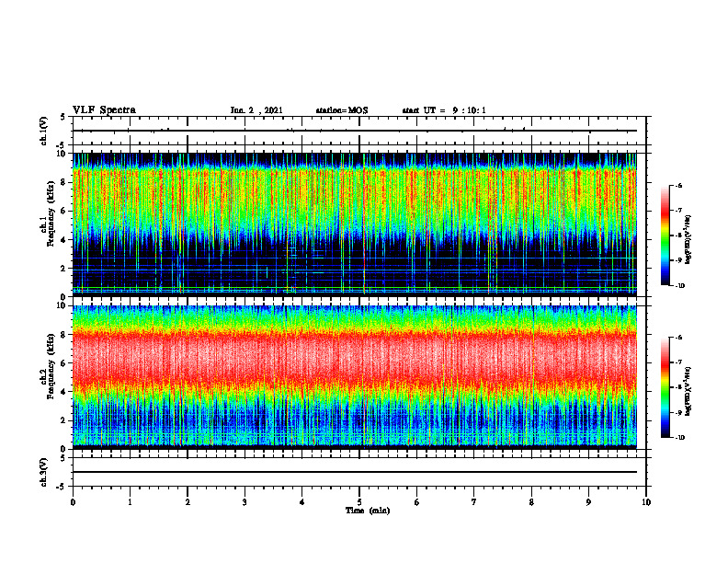Image resolution: width=728 pixels, height=563 pixels.
Task: Select the ch.3 voltage waveform panel
Action: [x=359, y=472]
